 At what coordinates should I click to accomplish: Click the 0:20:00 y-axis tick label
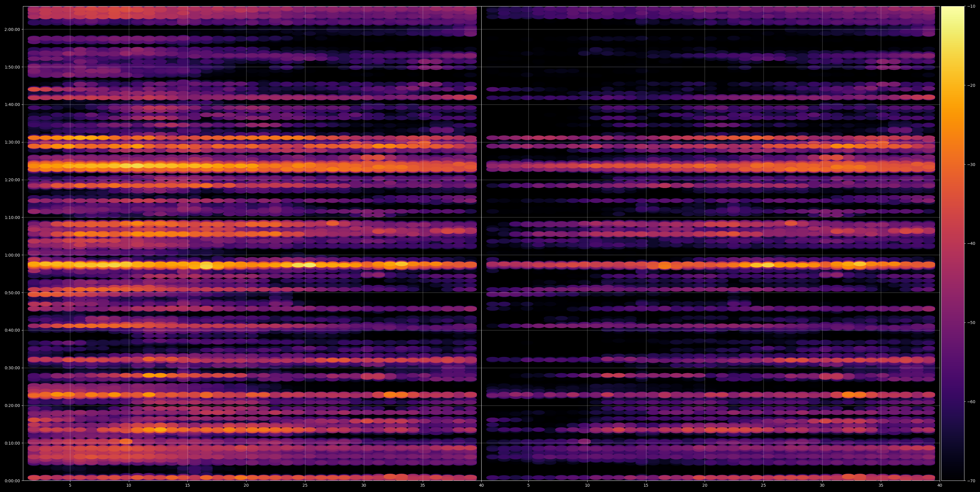(x=12, y=405)
